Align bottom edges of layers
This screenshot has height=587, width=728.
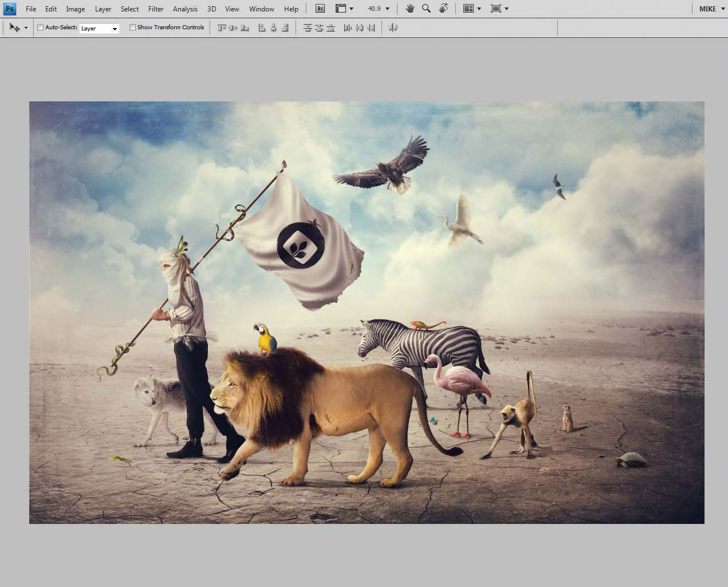pyautogui.click(x=245, y=28)
